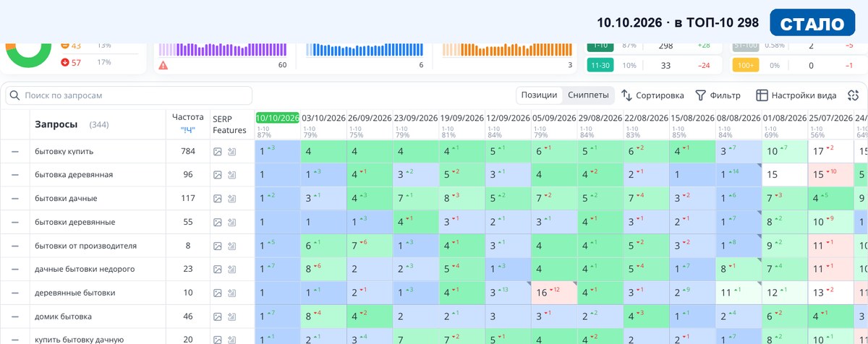Viewport: 868px width, 344px height.
Task: Click the second SERP feature icon for бытовка деревянная
Action: point(232,175)
